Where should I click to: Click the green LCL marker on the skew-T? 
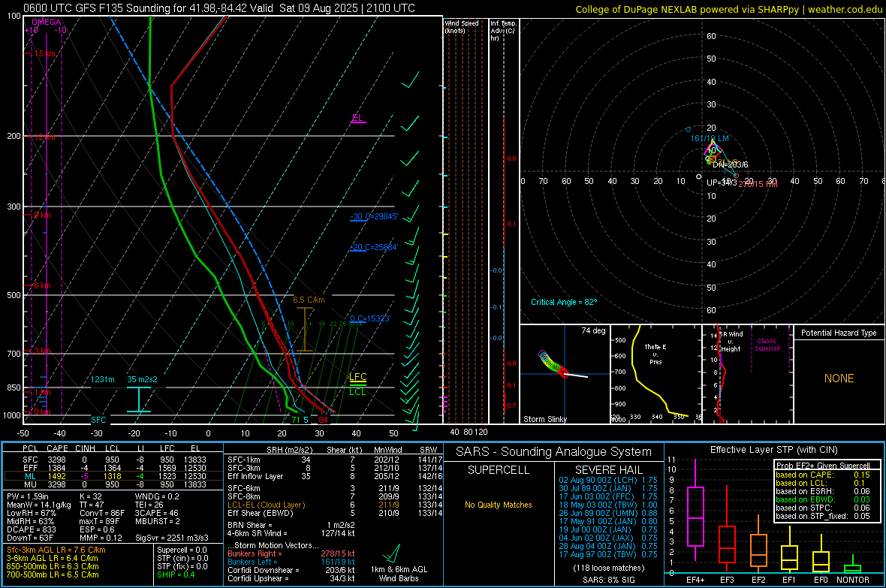(x=357, y=391)
